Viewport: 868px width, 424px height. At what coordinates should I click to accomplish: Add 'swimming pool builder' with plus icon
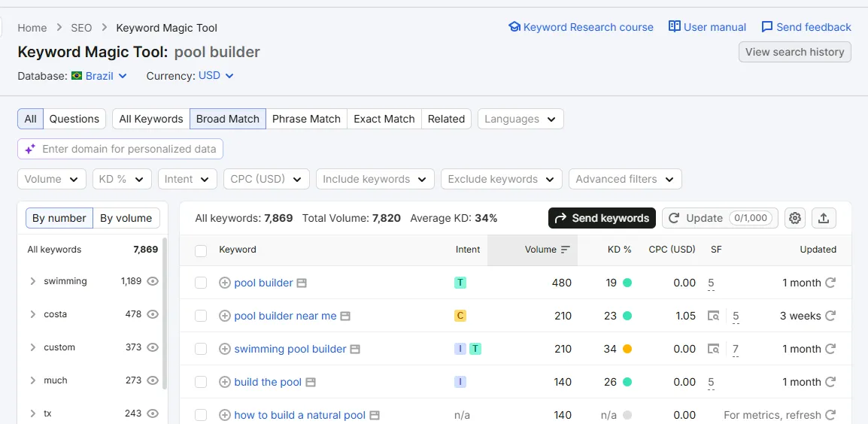pyautogui.click(x=224, y=350)
